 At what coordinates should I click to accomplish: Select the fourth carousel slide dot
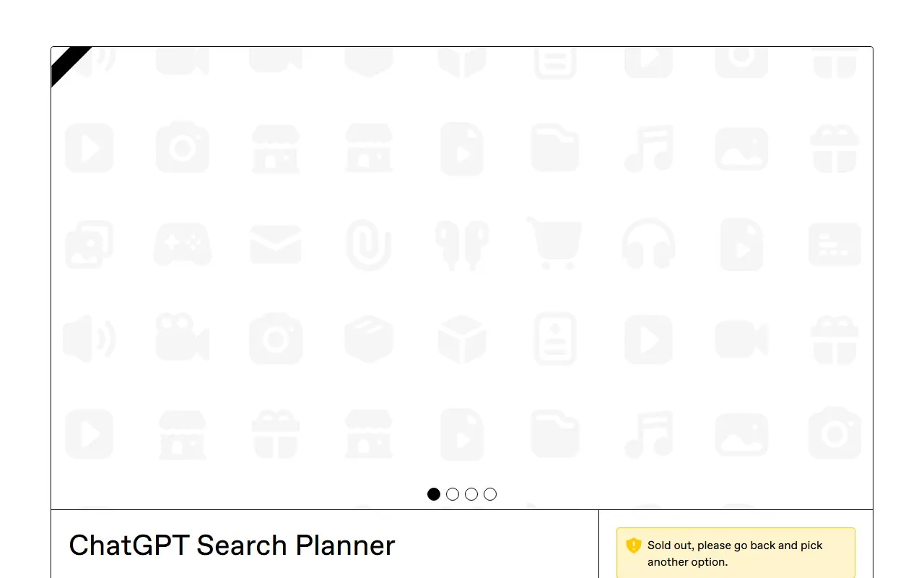[490, 494]
